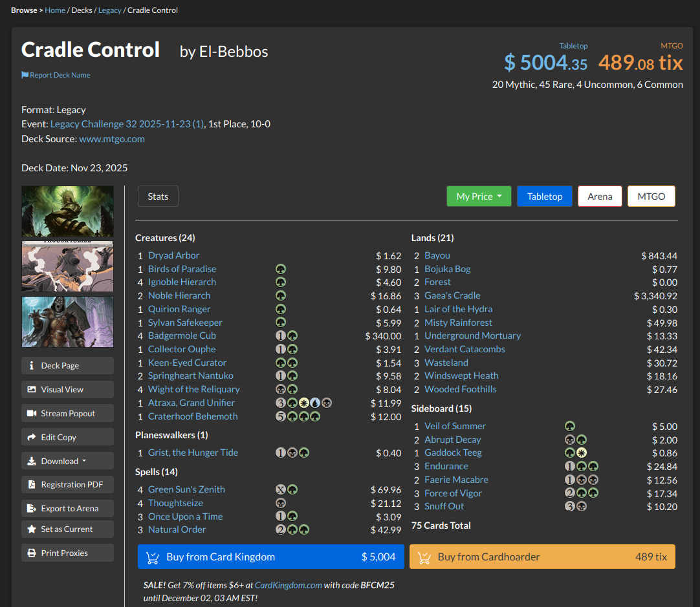Click the Legacy breadcrumb link
Viewport: 700px width, 607px height.
(110, 10)
